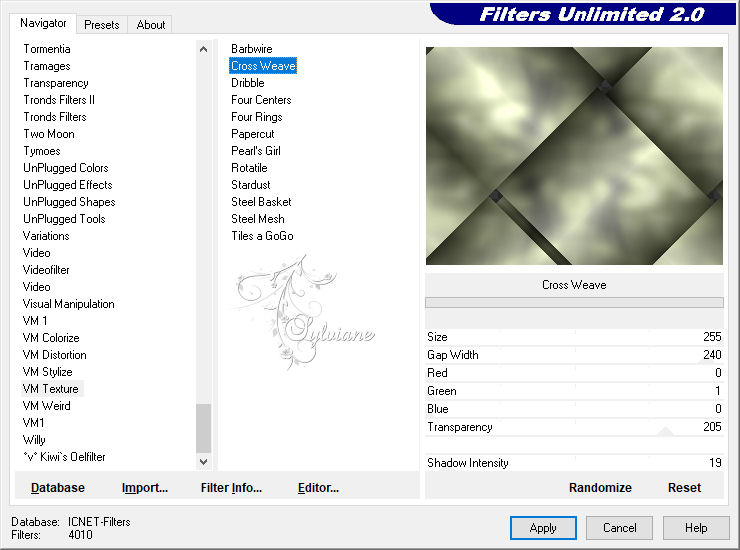Reset filter settings with Reset
The width and height of the screenshot is (740, 550).
pos(684,488)
